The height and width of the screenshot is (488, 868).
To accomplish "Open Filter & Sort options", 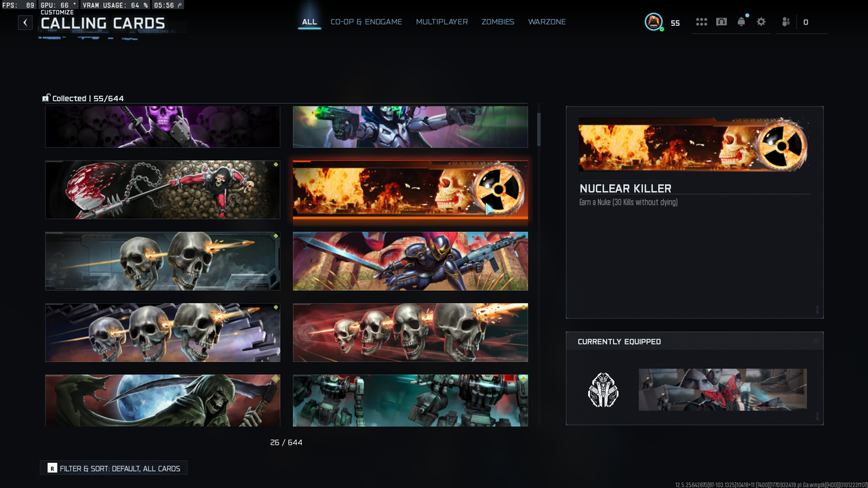I will [113, 468].
